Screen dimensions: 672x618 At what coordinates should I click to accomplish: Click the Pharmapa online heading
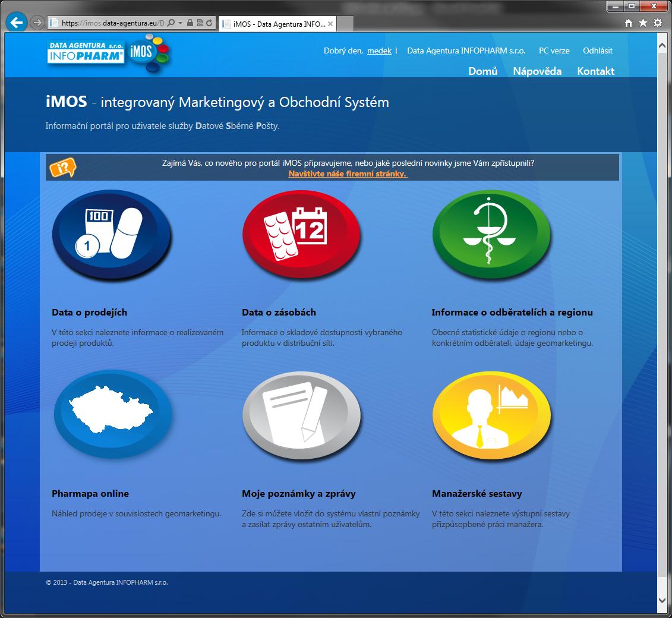[90, 494]
